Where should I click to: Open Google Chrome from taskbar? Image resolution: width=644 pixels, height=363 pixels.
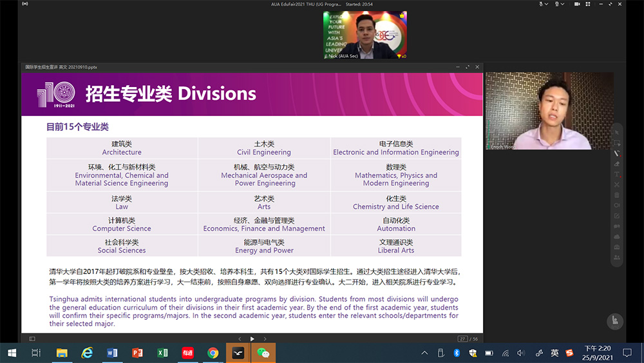coord(213,353)
